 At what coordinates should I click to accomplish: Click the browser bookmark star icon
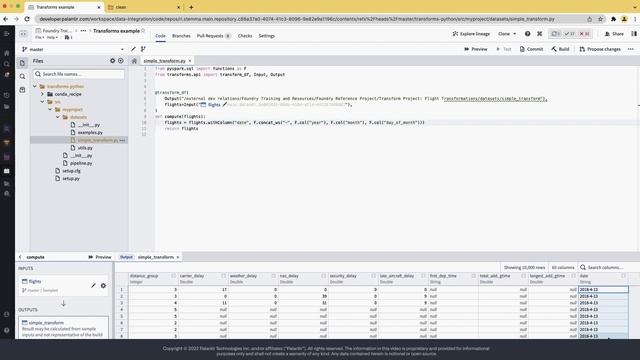pos(600,19)
